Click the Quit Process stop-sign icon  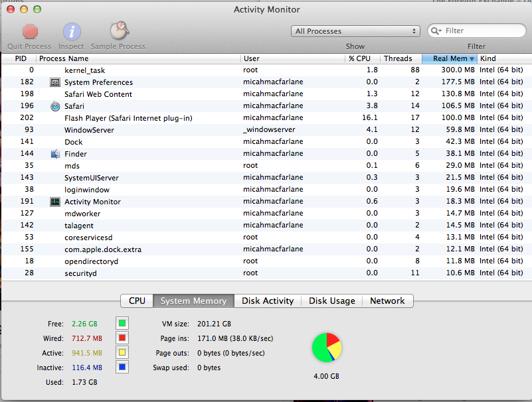[x=30, y=32]
